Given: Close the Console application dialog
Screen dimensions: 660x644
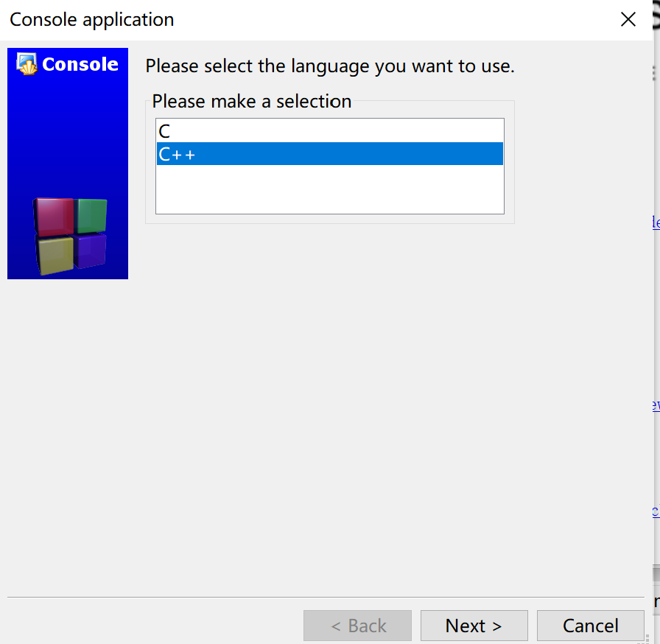Looking at the screenshot, I should (628, 19).
